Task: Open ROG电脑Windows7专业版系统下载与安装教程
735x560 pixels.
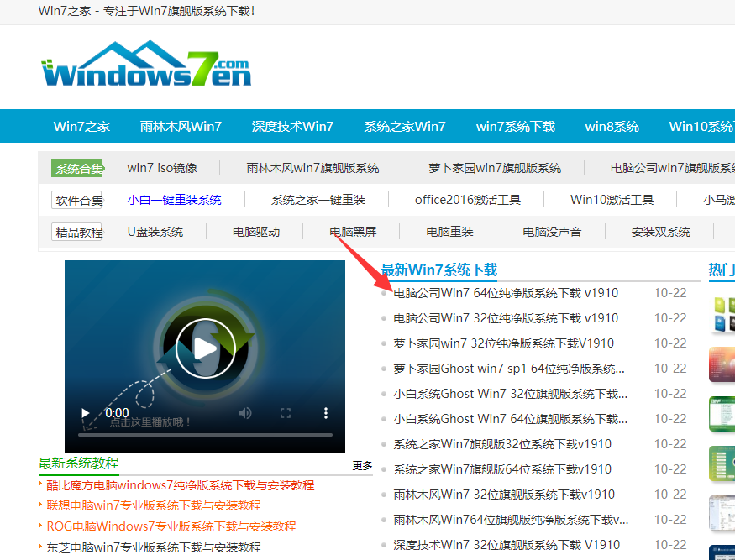Action: pyautogui.click(x=171, y=526)
